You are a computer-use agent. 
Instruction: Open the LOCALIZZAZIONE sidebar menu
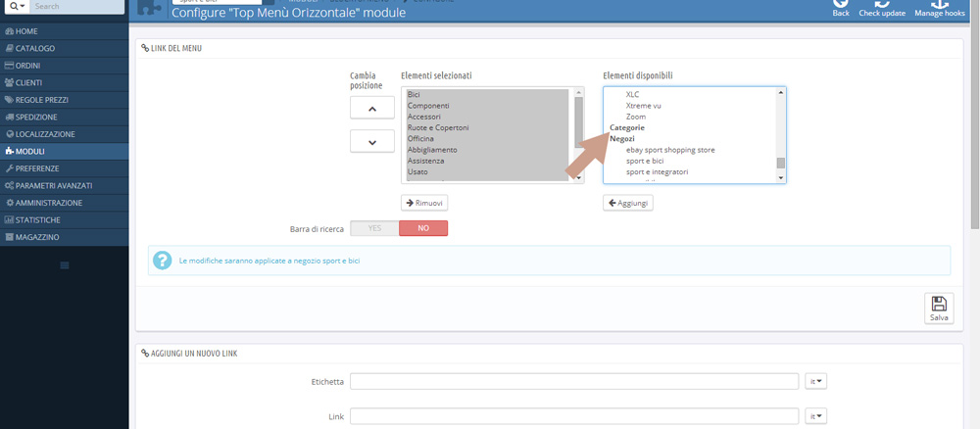(65, 133)
